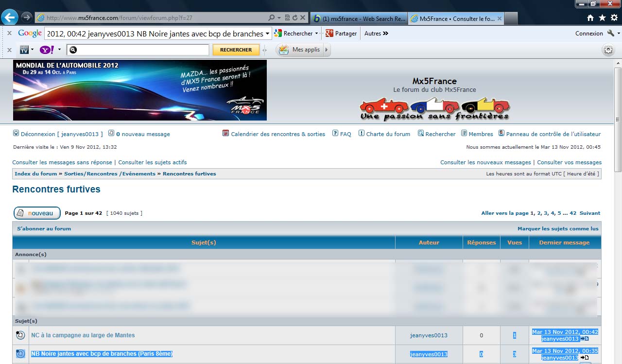Click Marquer les sujets comme lus
Screen dimensions: 622x364
[558, 228]
